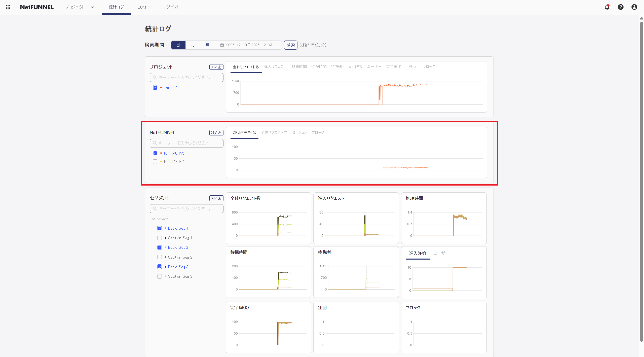The width and height of the screenshot is (644, 357).
Task: Open the プロジェクト navigation dropdown
Action: (x=79, y=7)
